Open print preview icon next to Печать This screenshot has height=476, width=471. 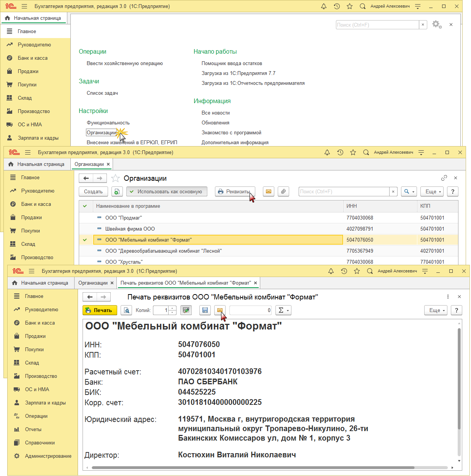tap(126, 310)
